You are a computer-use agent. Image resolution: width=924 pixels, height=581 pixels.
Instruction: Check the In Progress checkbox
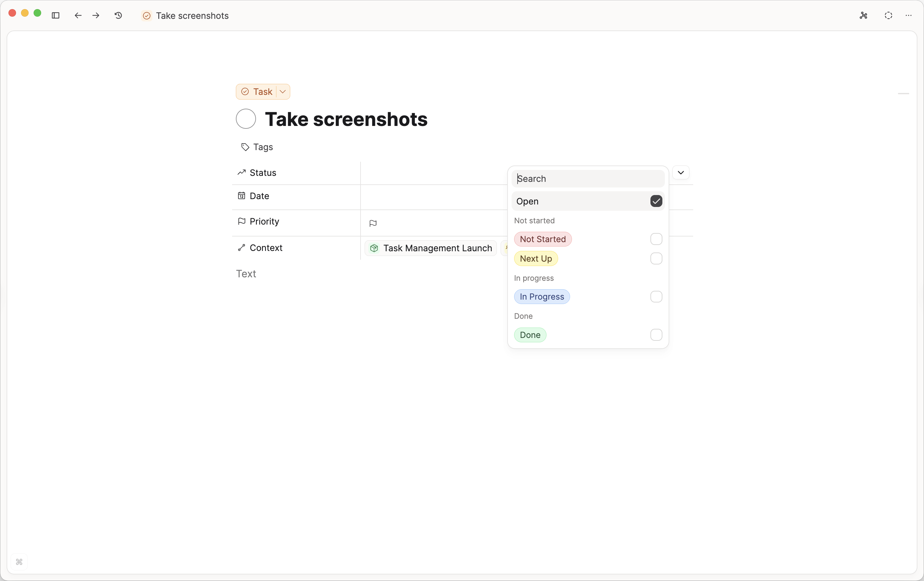pyautogui.click(x=656, y=297)
